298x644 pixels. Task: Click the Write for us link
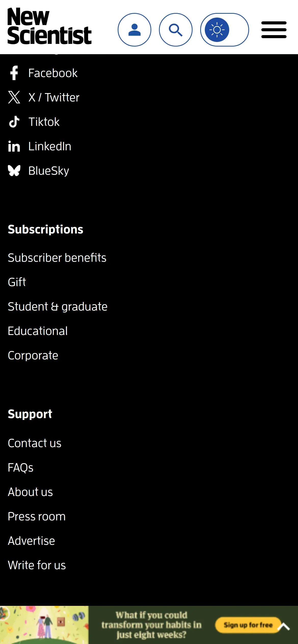pos(37,565)
